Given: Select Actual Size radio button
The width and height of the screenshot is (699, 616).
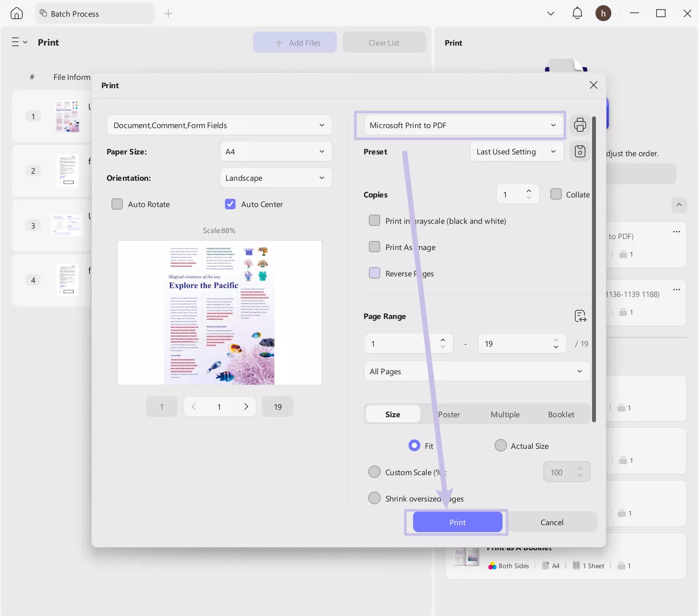Looking at the screenshot, I should [x=501, y=445].
